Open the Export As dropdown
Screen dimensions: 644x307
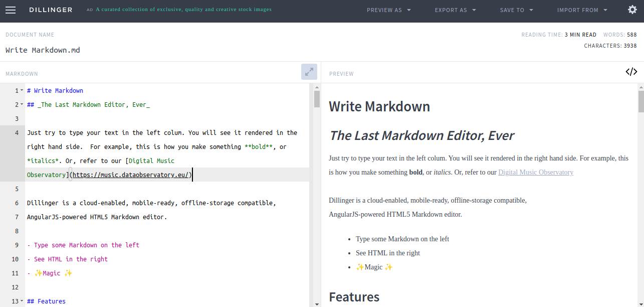455,10
